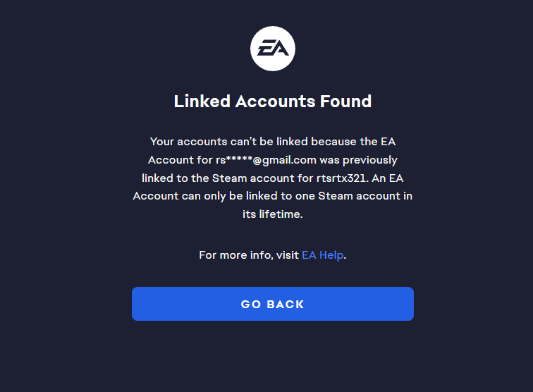Click the word "Your" starting the message
533x392 pixels.
163,142
